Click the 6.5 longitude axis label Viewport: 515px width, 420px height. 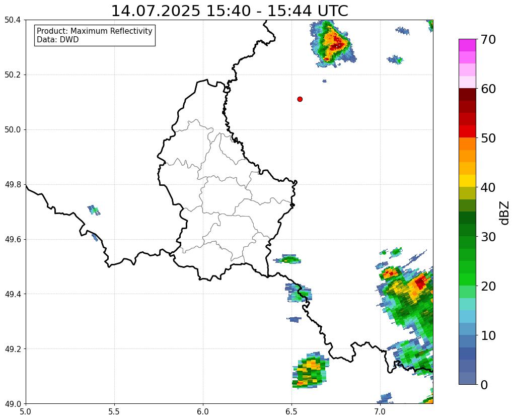291,411
